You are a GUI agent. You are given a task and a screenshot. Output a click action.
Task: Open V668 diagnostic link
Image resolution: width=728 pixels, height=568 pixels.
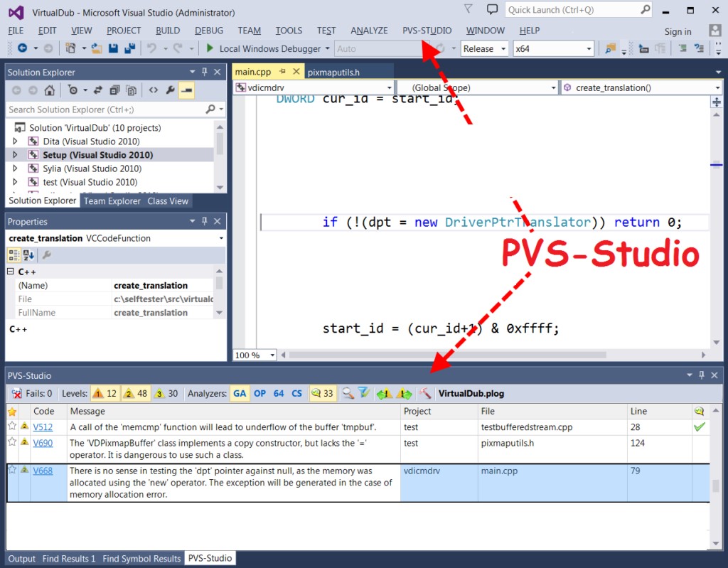click(x=43, y=471)
